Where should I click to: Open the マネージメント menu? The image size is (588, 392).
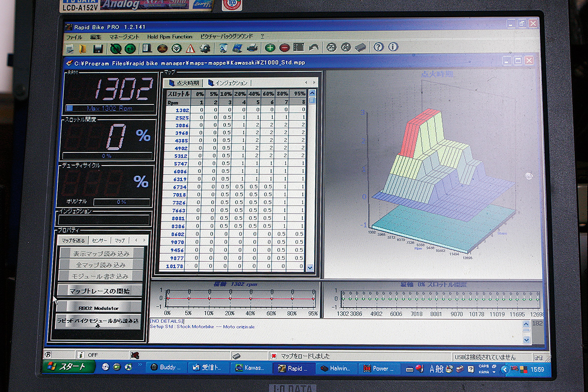pyautogui.click(x=124, y=37)
